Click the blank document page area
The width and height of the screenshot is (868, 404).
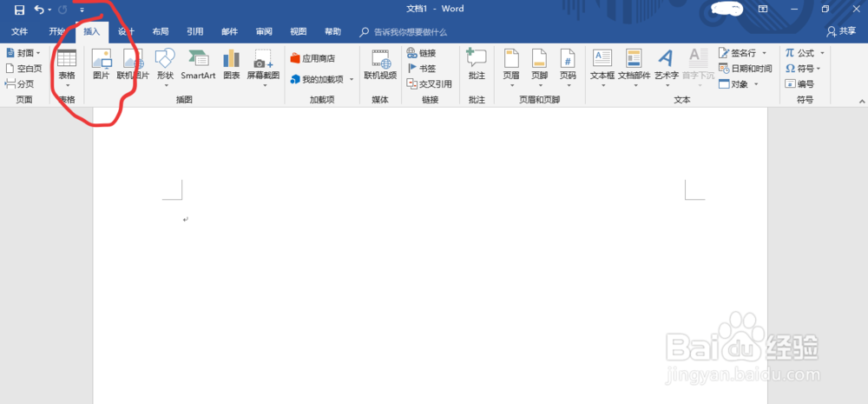click(431, 255)
